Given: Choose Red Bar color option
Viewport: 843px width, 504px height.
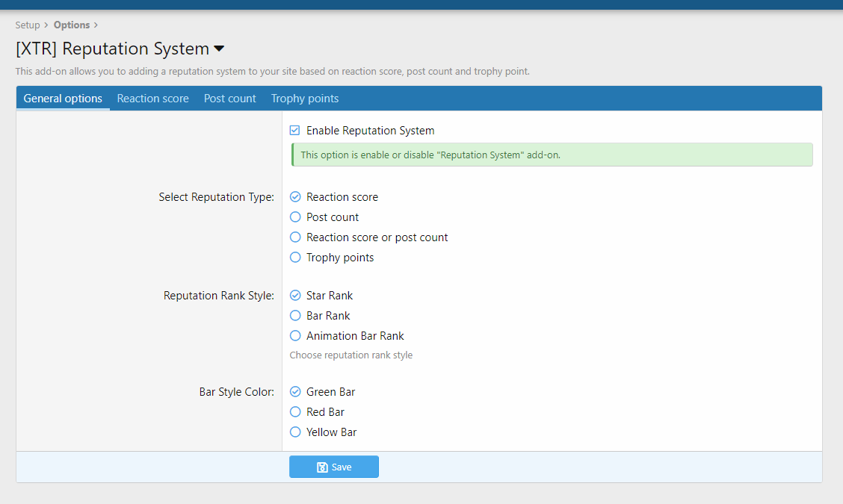Looking at the screenshot, I should pos(295,412).
